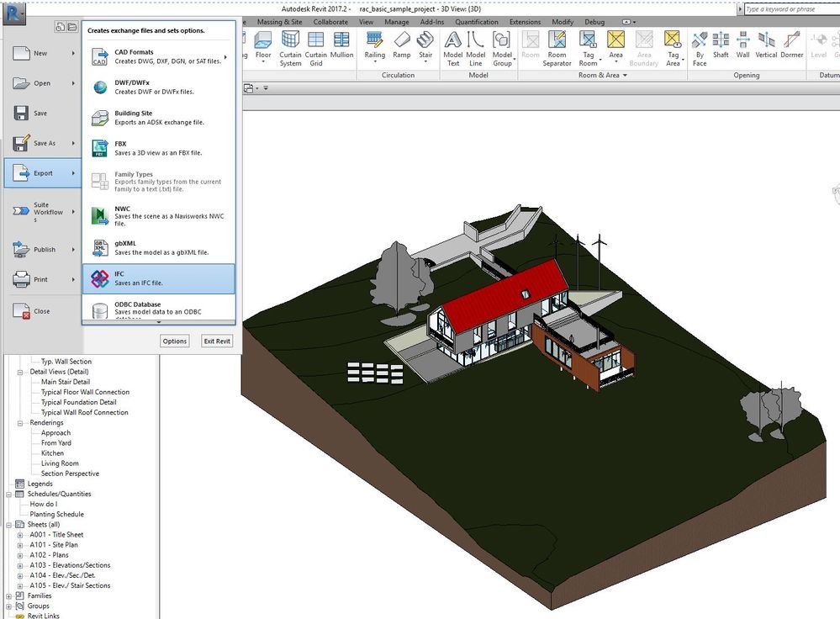Select the By Face opening tool
840x619 pixels.
coord(700,48)
